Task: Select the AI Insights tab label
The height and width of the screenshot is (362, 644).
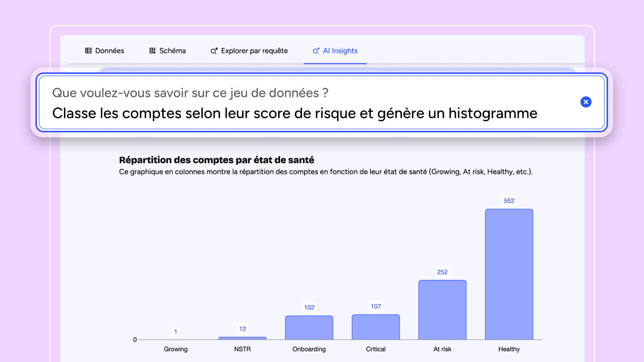Action: click(x=340, y=51)
